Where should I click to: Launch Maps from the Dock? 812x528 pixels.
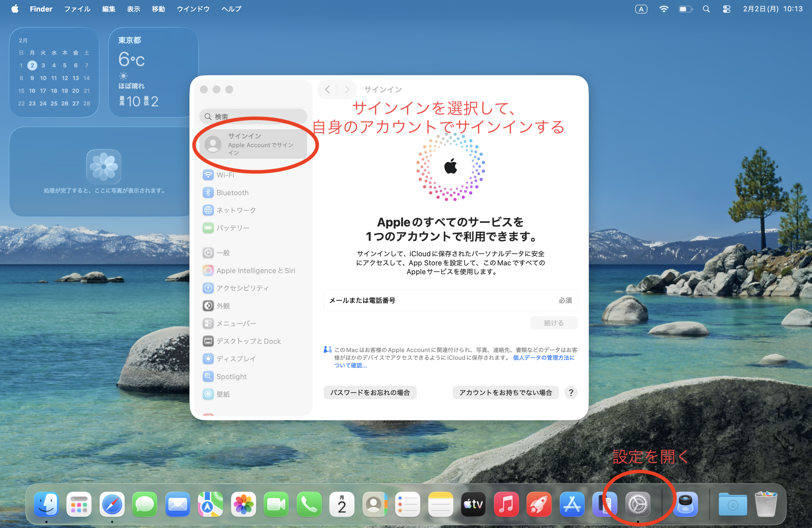pos(210,504)
